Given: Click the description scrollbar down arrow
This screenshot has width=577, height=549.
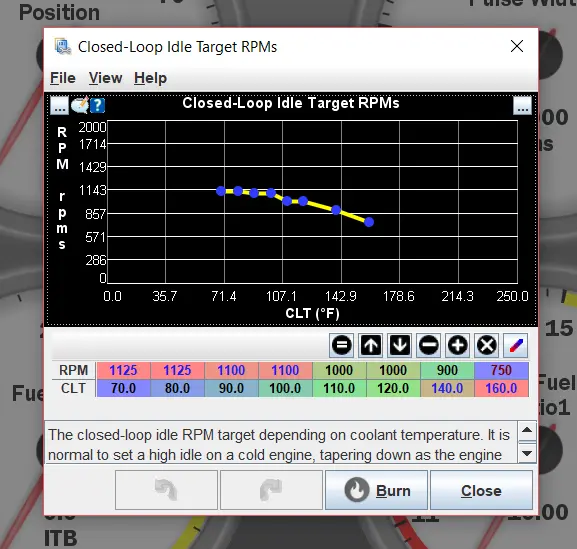Looking at the screenshot, I should [527, 453].
